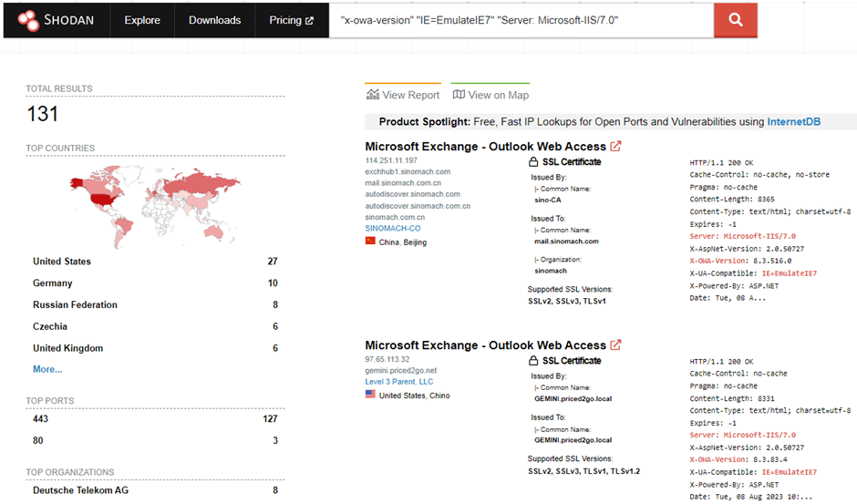Image resolution: width=857 pixels, height=504 pixels.
Task: Expand More... under Top Countries
Action: tap(47, 369)
